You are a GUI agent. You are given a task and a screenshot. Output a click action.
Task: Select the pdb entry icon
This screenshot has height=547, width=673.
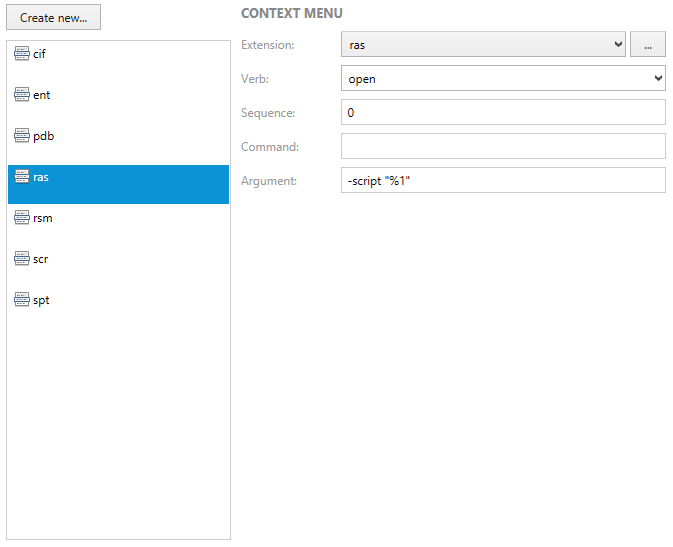pyautogui.click(x=22, y=136)
